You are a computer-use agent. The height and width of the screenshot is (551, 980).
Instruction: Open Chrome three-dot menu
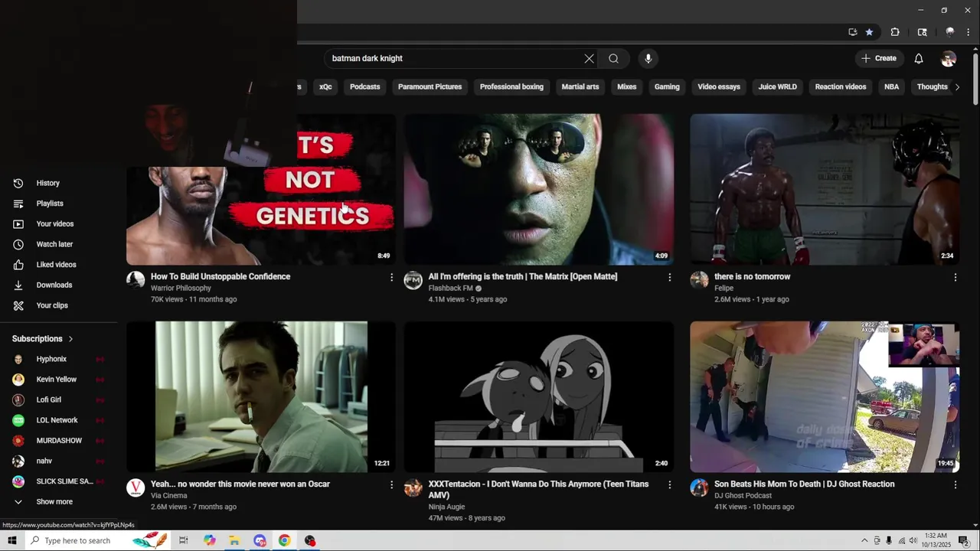(x=969, y=32)
